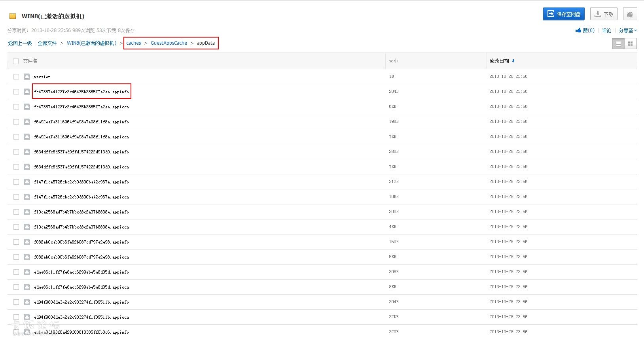Click the file icon of edae86c1…d05d.appinfo

click(x=27, y=272)
